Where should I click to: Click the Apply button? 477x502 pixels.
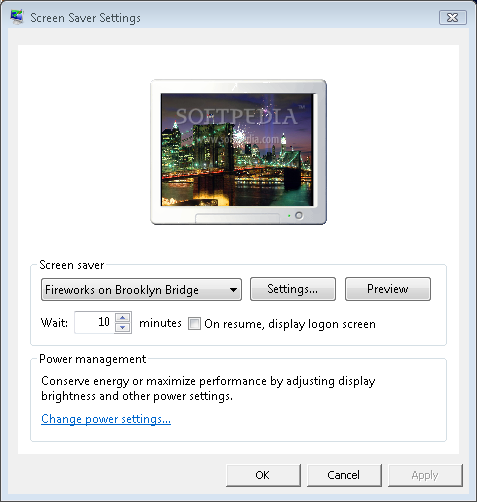coord(425,475)
